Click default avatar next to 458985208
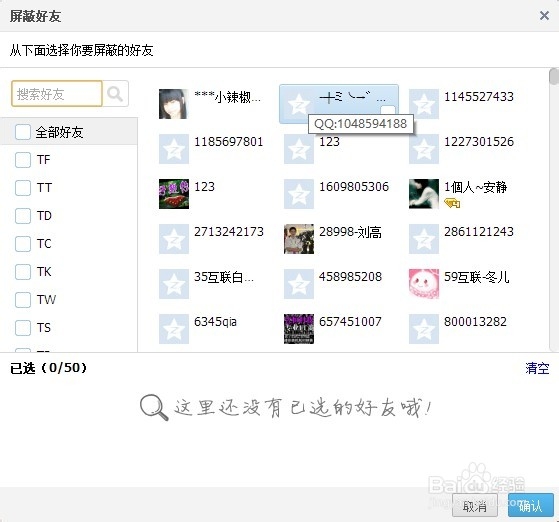 point(299,283)
